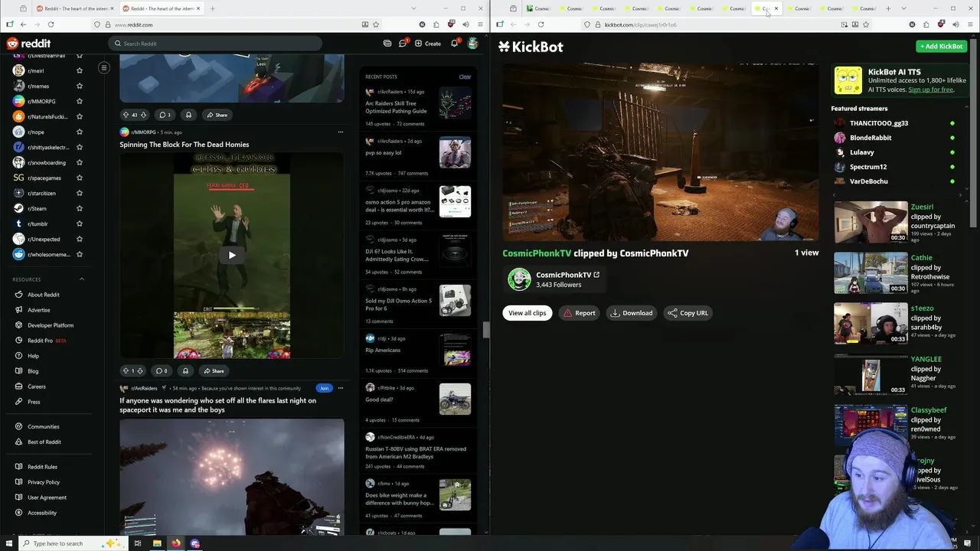Image resolution: width=980 pixels, height=551 pixels.
Task: Collapse the Reddit left sidebar menu icon
Action: (x=104, y=68)
